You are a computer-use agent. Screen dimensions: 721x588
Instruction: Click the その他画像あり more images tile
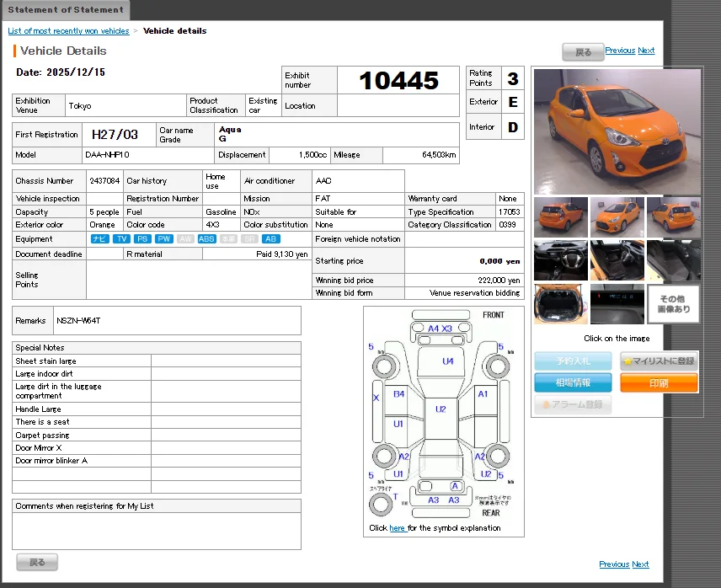click(x=674, y=304)
